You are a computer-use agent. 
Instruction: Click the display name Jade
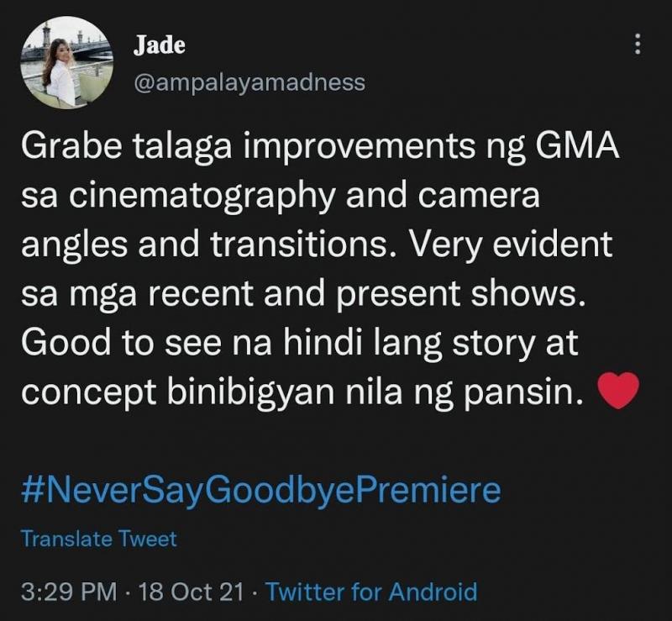159,45
